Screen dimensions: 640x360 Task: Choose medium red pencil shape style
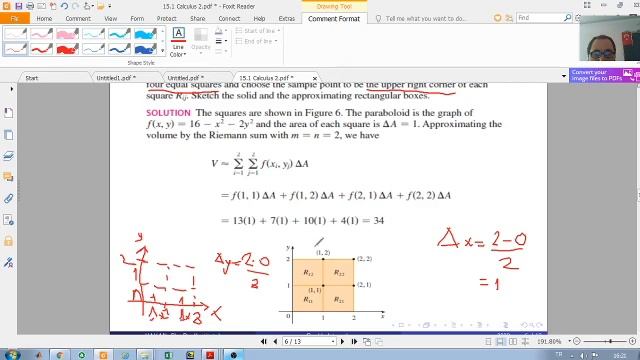[41, 49]
